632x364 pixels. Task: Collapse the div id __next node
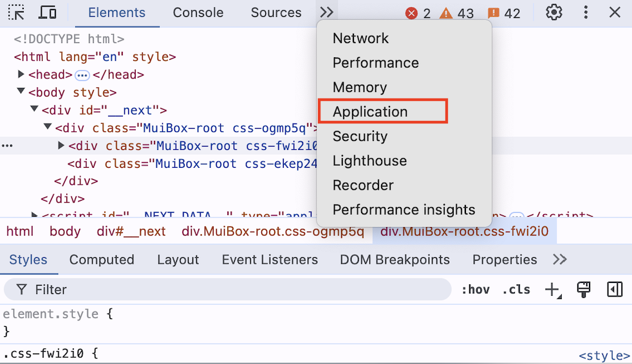(34, 109)
